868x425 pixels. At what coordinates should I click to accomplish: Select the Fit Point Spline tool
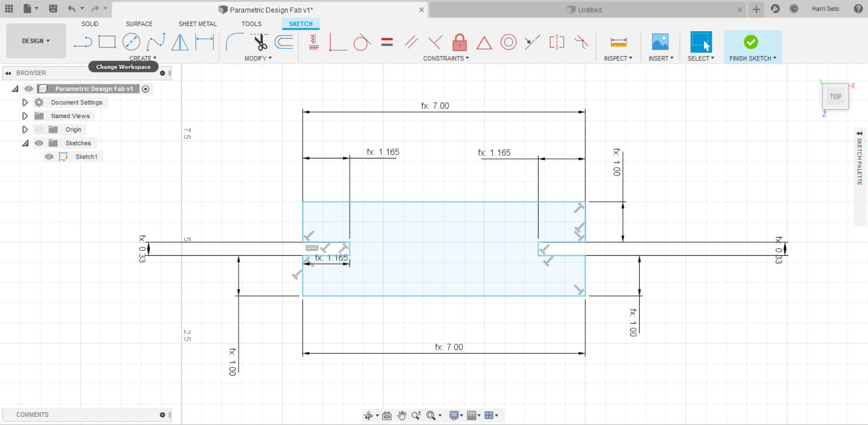coord(156,42)
